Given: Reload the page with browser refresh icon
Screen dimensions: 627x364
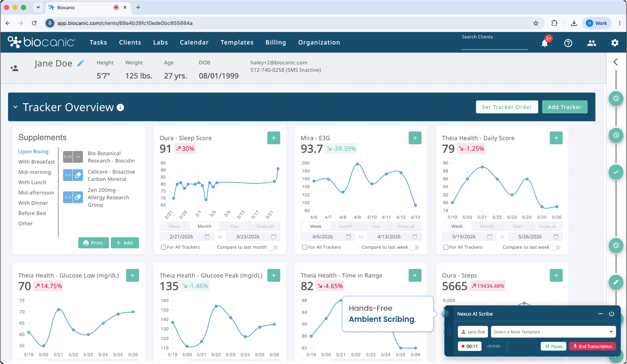Looking at the screenshot, I should point(34,23).
